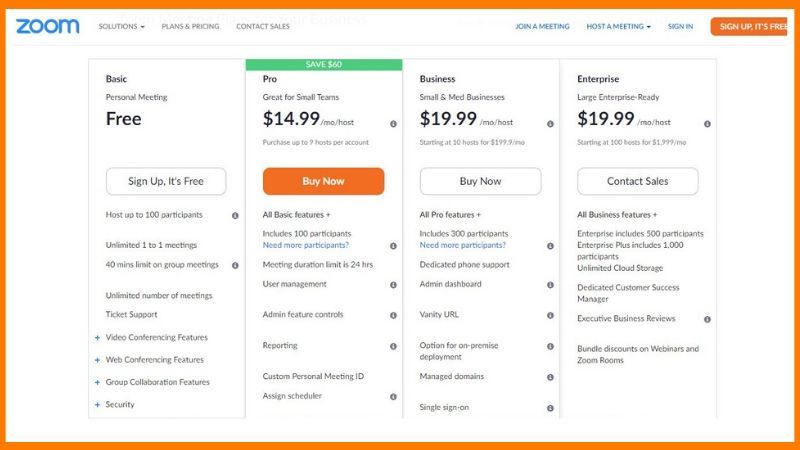
Task: Go to Contact Sales in navigation bar
Action: tap(263, 27)
